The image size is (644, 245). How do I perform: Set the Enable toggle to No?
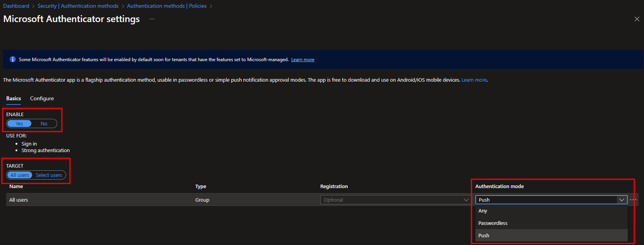[44, 123]
